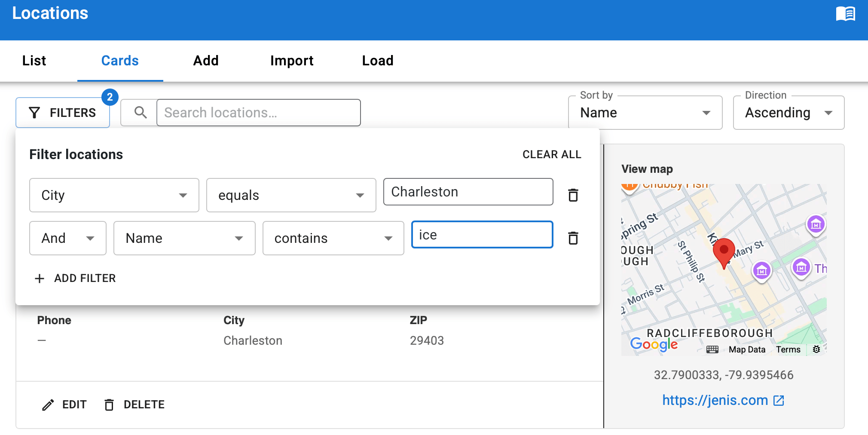Open the Direction Ascending dropdown
The width and height of the screenshot is (868, 435).
(789, 113)
